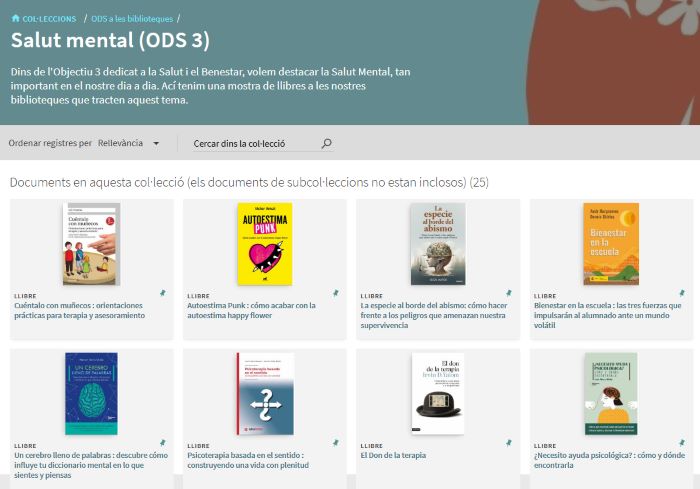Go to the COL·LECCIONS breadcrumb link
700x489 pixels.
[x=49, y=19]
